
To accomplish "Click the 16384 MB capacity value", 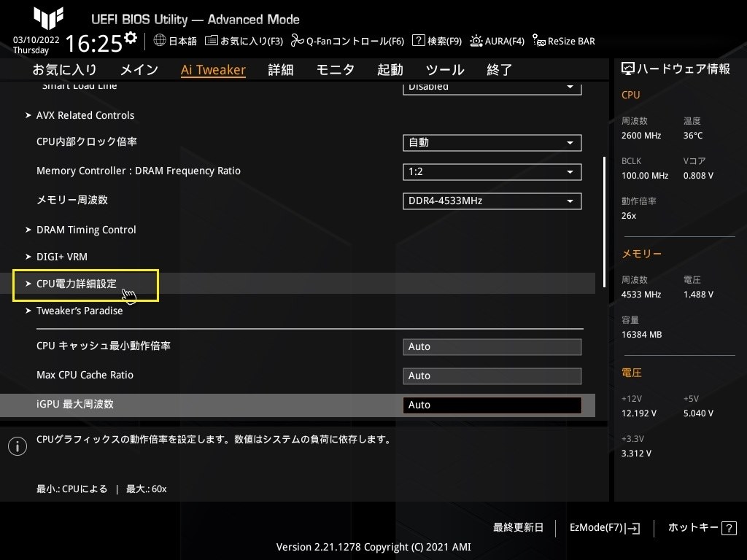I will coord(641,335).
